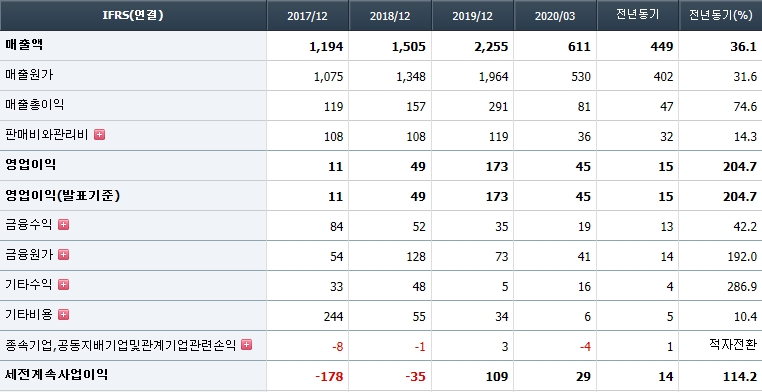Image resolution: width=762 pixels, height=392 pixels.
Task: Click 세전계속사업이익 value -178
Action: [x=329, y=377]
